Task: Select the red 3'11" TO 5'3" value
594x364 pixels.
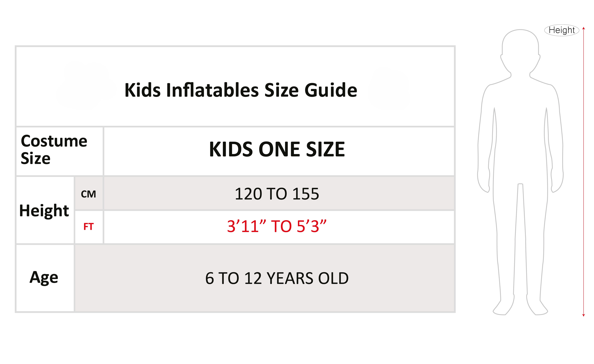Action: (277, 226)
